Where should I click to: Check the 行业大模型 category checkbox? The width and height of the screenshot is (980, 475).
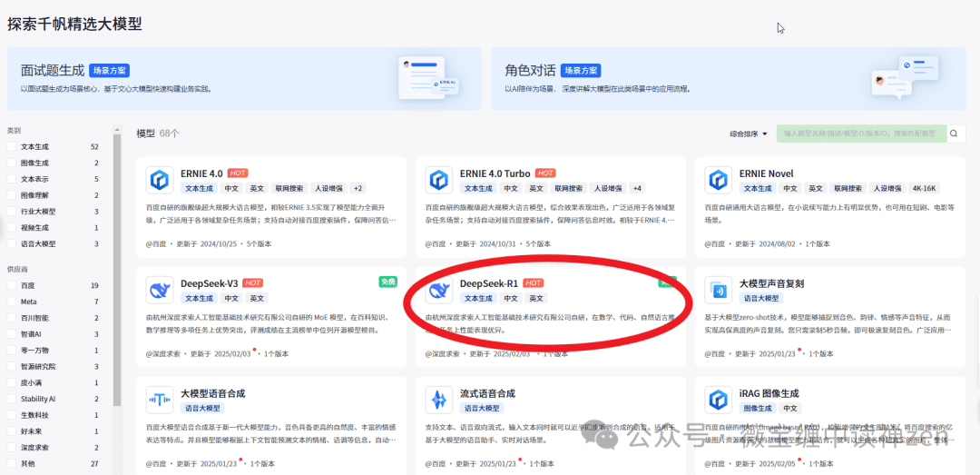(11, 212)
